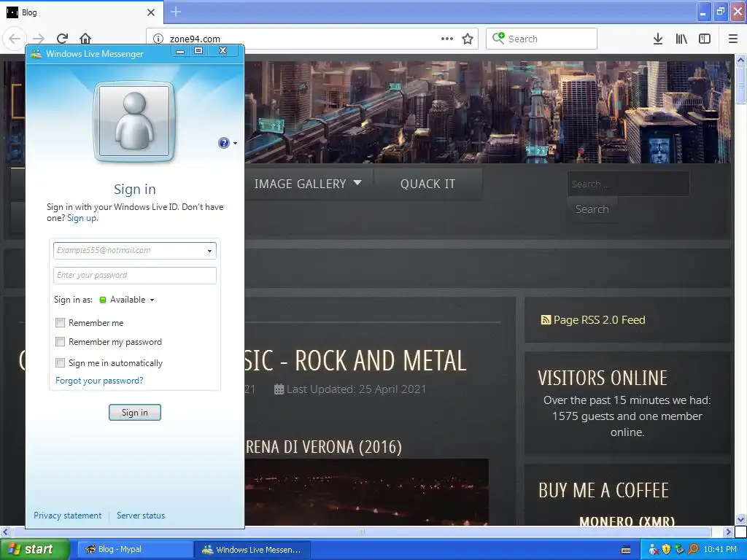747x560 pixels.
Task: Click the browser forward arrow
Action: click(x=39, y=39)
